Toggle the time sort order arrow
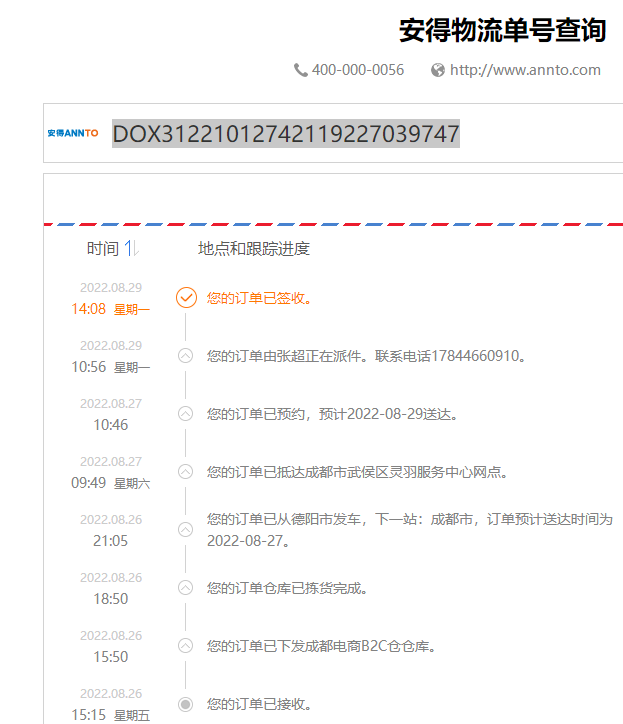Image resolution: width=623 pixels, height=724 pixels. pyautogui.click(x=132, y=248)
